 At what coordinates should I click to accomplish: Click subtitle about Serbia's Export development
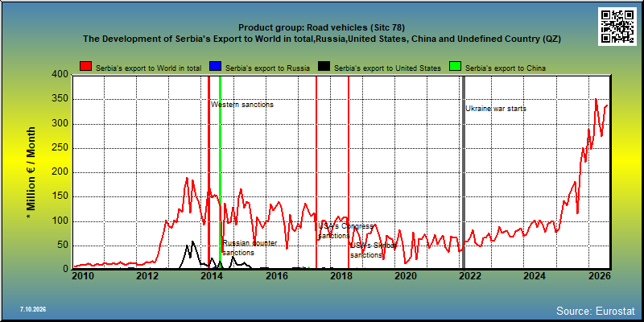(321, 39)
